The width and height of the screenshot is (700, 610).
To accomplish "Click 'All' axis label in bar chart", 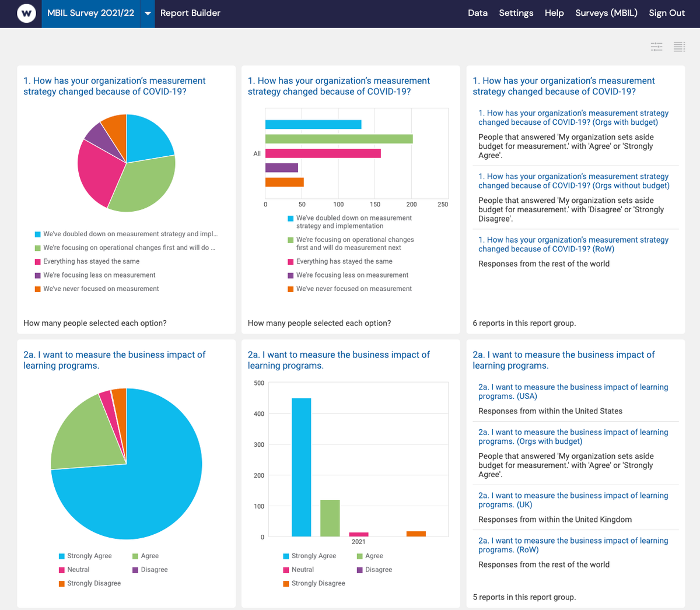I will coord(257,153).
